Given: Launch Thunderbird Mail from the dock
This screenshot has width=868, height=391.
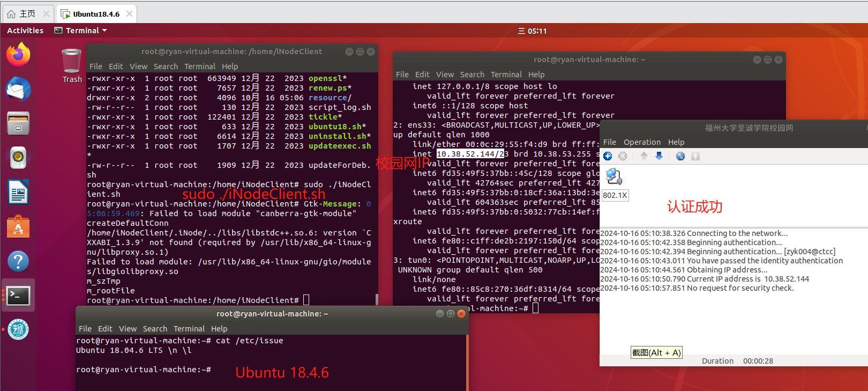Looking at the screenshot, I should (x=18, y=89).
